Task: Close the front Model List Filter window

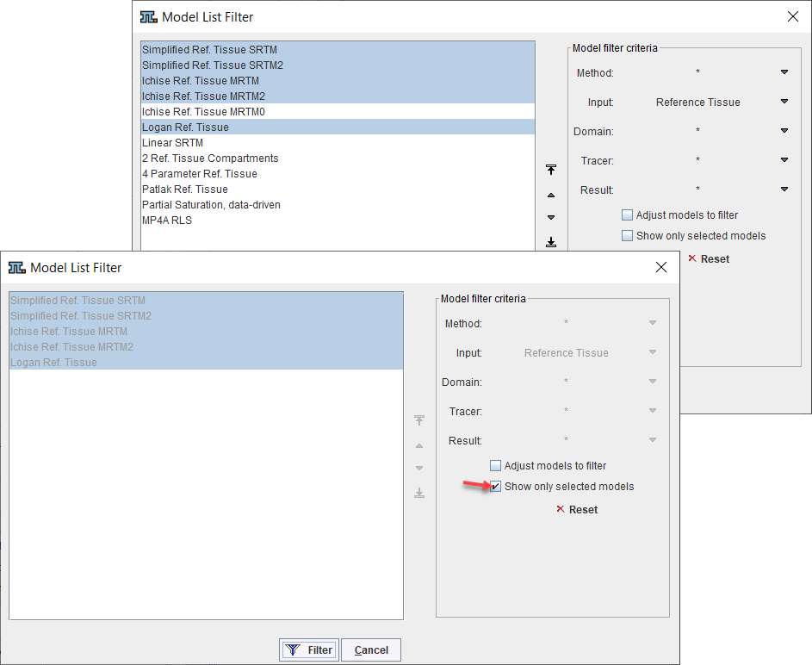Action: (x=661, y=267)
